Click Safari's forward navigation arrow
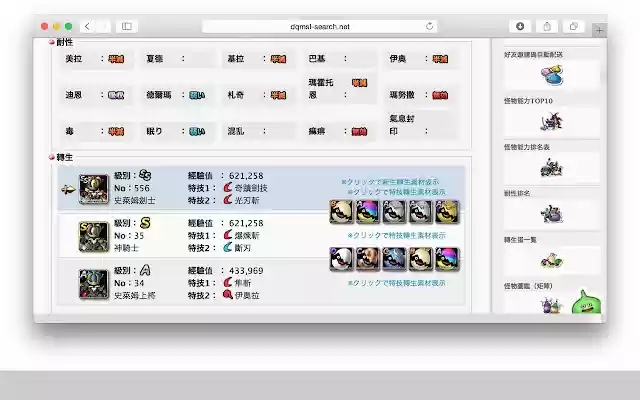Viewport: 640px width, 400px height. point(103,27)
